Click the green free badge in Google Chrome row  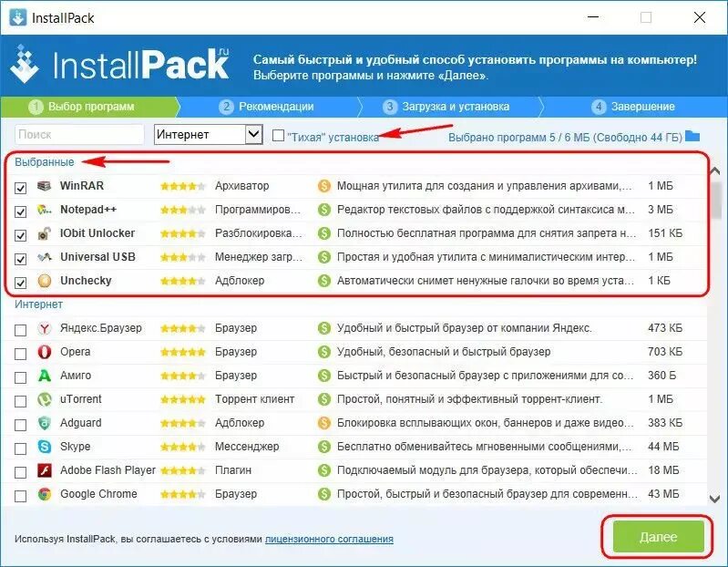(323, 494)
